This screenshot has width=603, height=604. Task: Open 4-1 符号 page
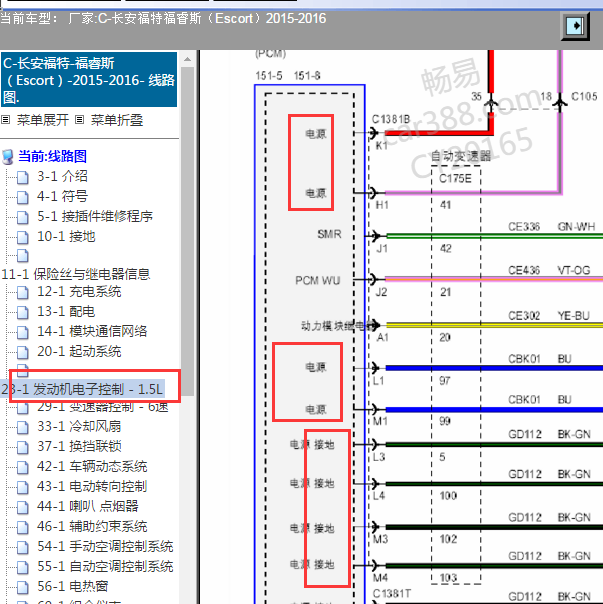[62, 196]
